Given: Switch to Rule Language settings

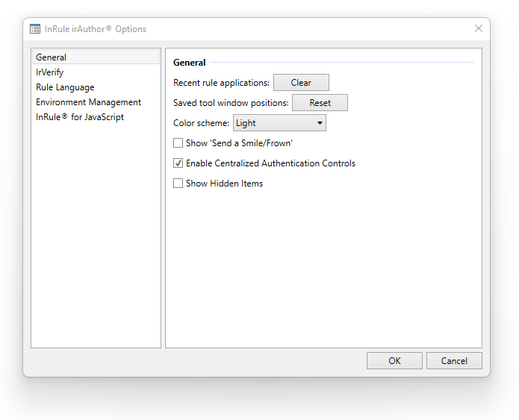Looking at the screenshot, I should (65, 87).
